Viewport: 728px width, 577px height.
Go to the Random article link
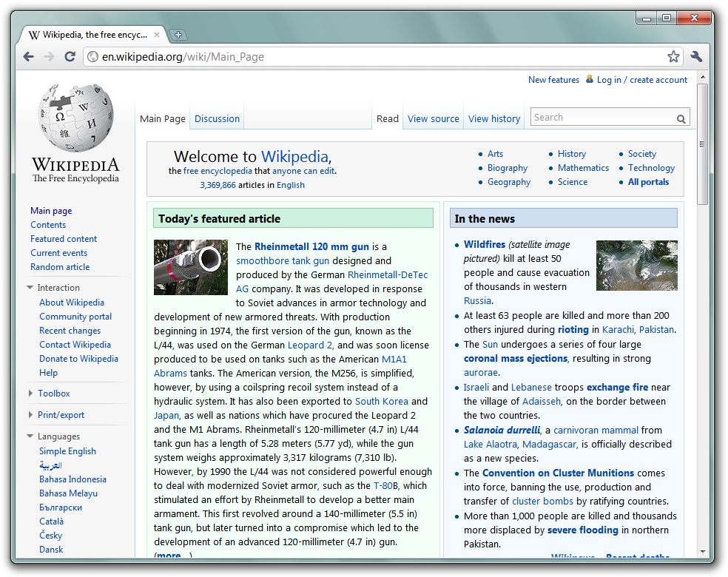pos(60,267)
